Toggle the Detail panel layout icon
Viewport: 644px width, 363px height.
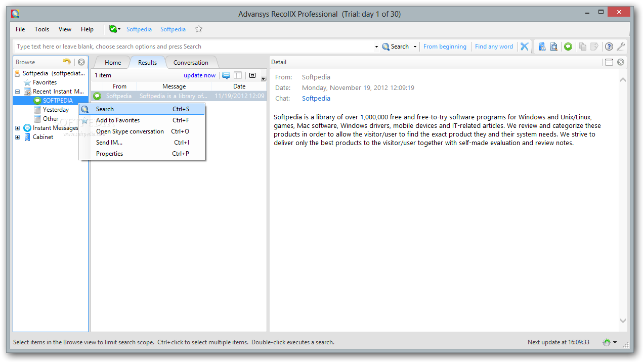(x=609, y=62)
